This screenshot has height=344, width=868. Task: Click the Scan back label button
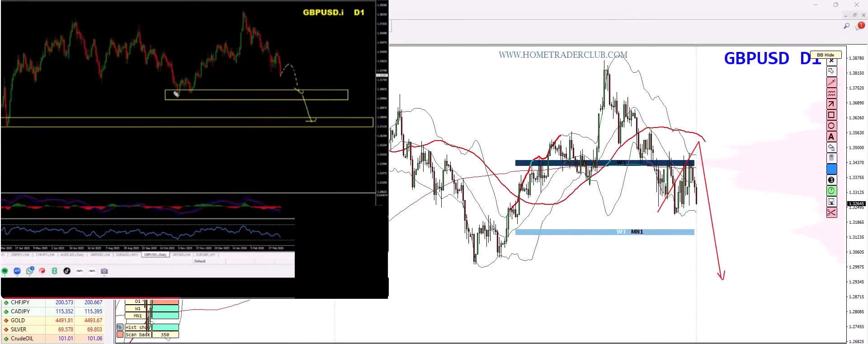[x=138, y=335]
